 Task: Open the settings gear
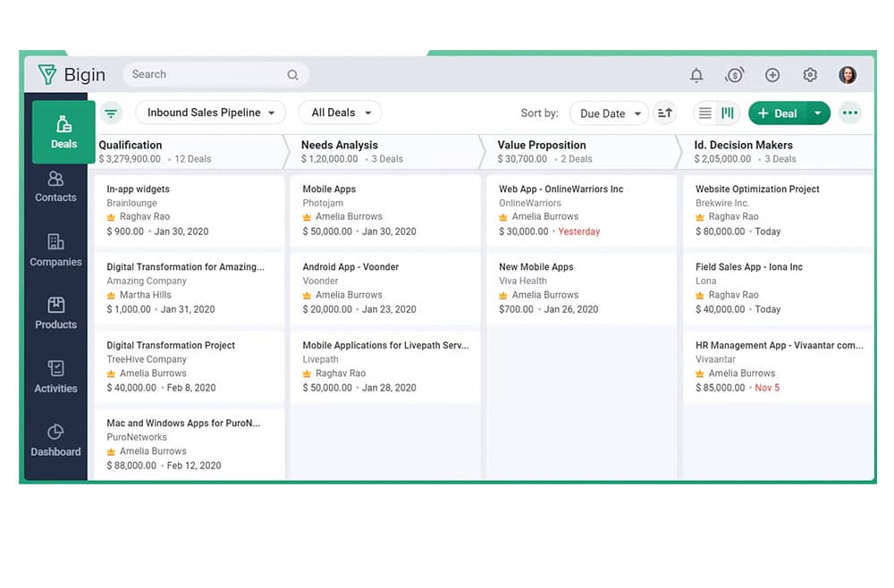[x=810, y=75]
